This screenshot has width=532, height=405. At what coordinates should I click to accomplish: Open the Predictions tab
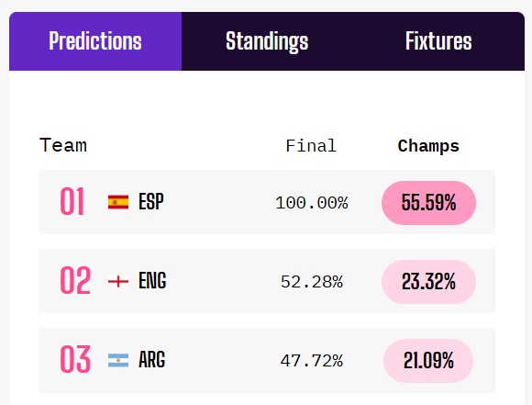tap(95, 41)
